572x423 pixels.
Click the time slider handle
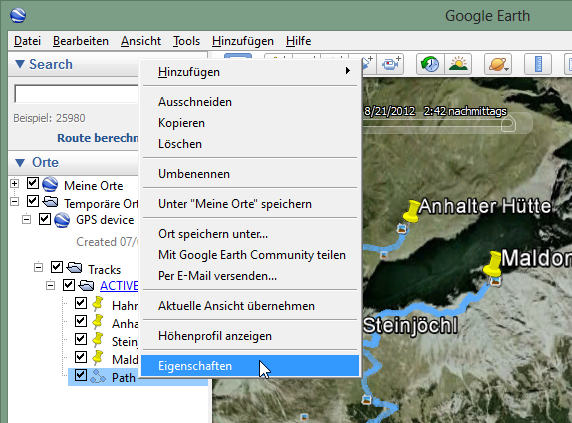coord(508,124)
